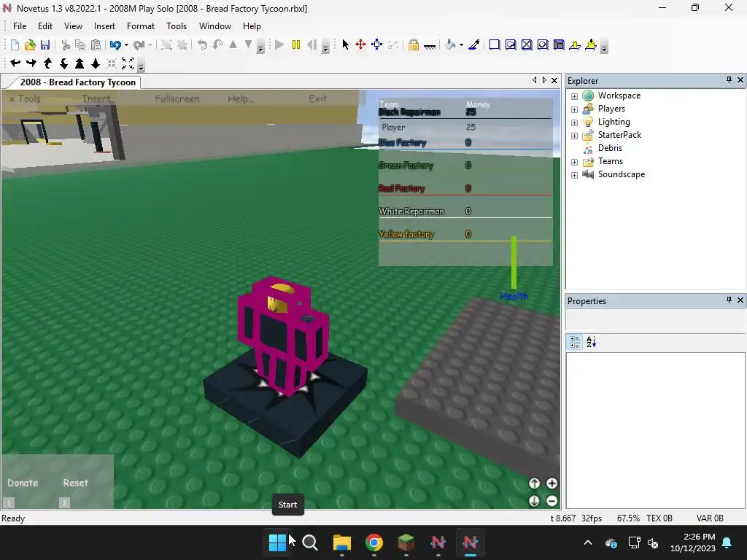
Task: Open a file with the folder icon
Action: (x=30, y=44)
